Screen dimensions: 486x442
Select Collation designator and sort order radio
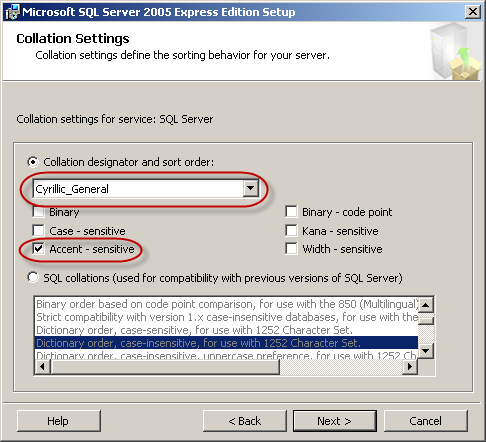33,162
